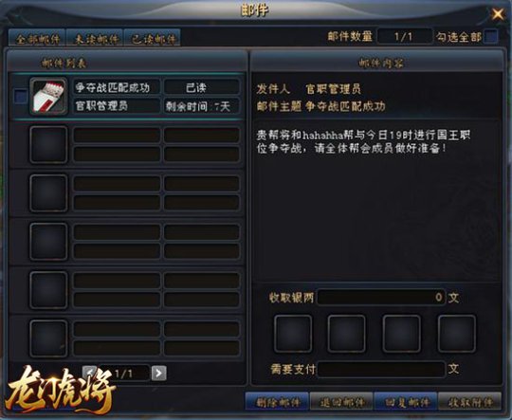Click the 退回邮件 button
This screenshot has width=512, height=420.
click(x=341, y=402)
